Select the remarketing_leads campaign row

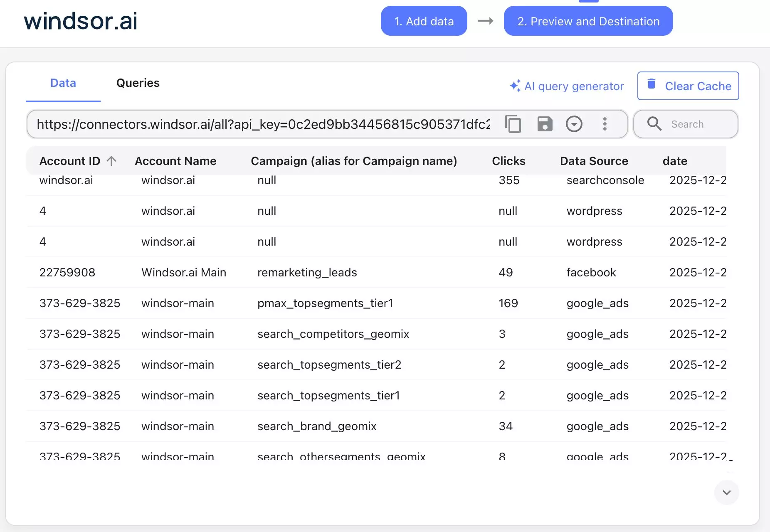(307, 273)
